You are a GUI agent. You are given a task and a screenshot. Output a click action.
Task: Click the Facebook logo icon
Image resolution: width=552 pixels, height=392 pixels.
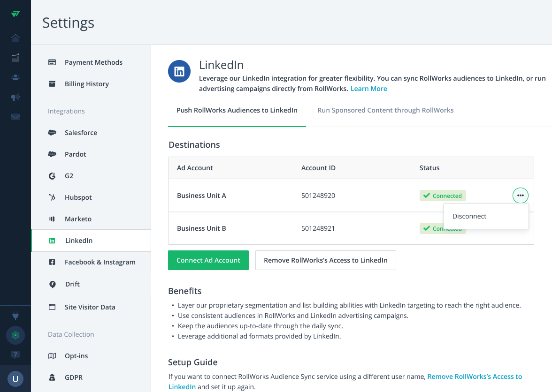pyautogui.click(x=52, y=262)
